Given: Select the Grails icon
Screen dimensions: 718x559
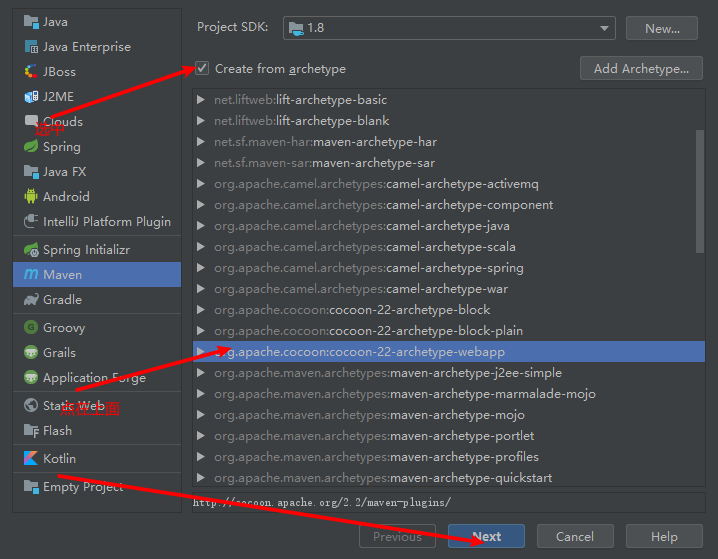Looking at the screenshot, I should [x=31, y=352].
